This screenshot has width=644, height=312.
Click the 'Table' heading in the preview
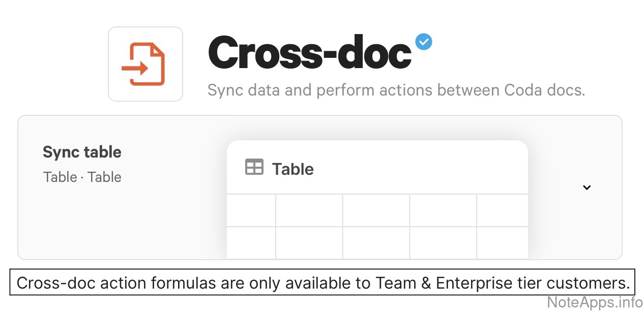coord(292,169)
